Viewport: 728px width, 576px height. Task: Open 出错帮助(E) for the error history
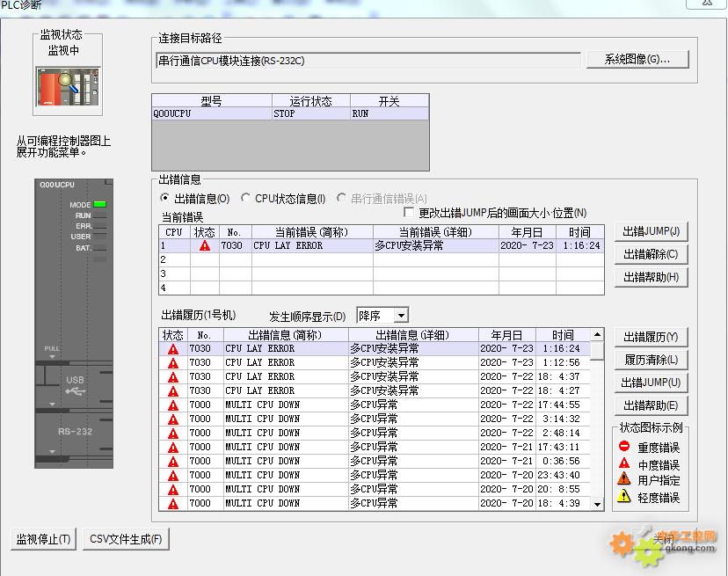pos(651,405)
